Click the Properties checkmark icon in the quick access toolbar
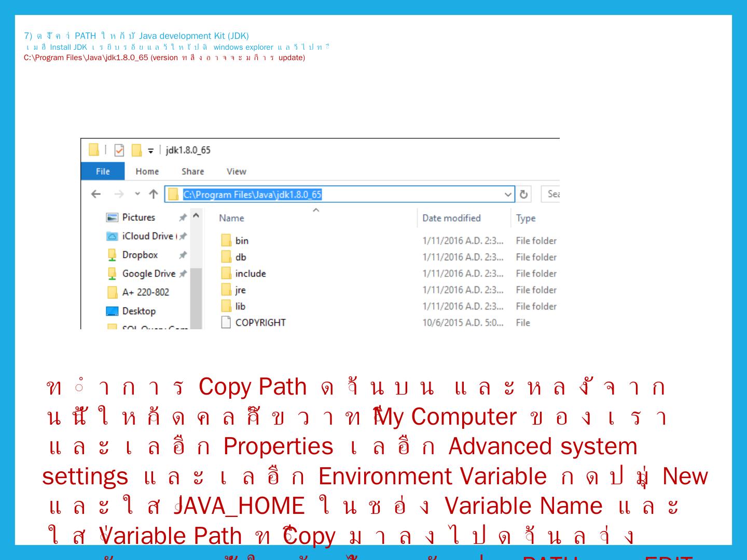The image size is (747, 560). click(119, 150)
